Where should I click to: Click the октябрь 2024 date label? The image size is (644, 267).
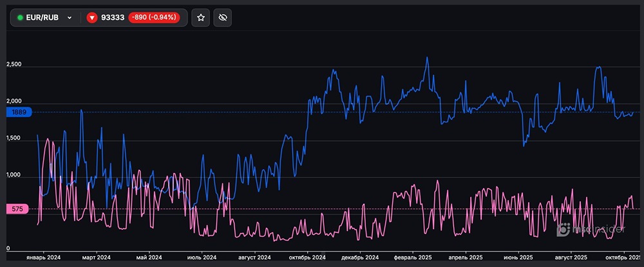(x=307, y=257)
